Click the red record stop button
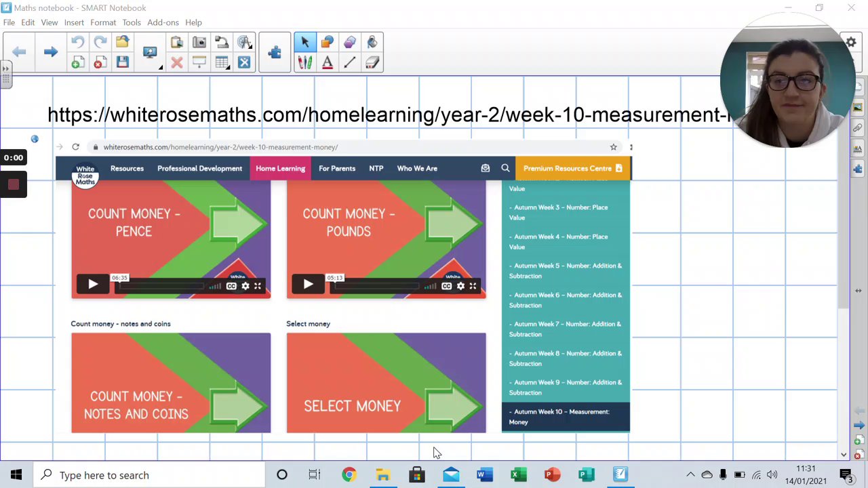 click(x=13, y=184)
